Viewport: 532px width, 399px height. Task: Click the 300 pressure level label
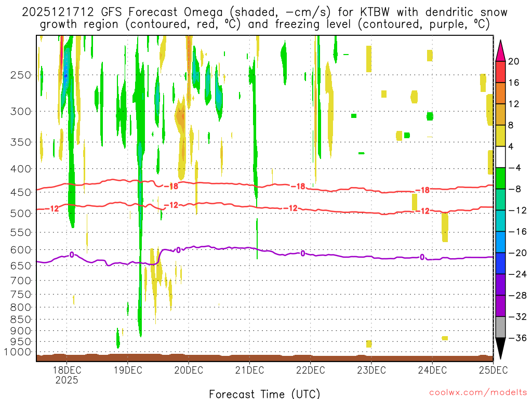coord(21,111)
